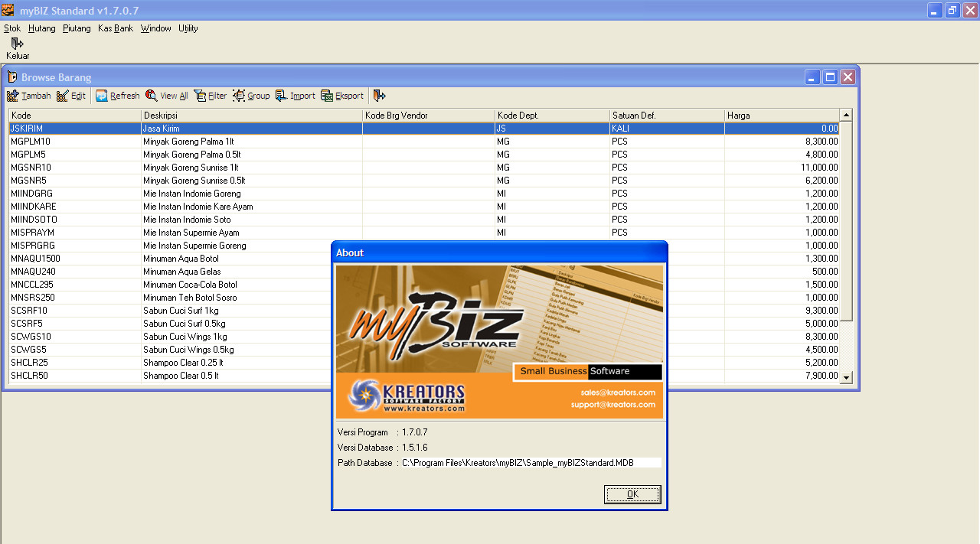Click Mie Instan Indomie Soto cell
Image resolution: width=980 pixels, height=544 pixels.
252,220
